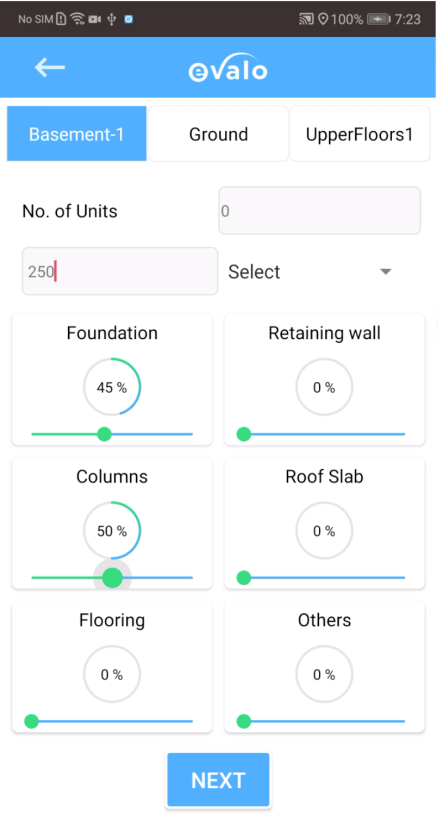Tap the Columns 50% progress circle
439x825 pixels.
coord(112,530)
